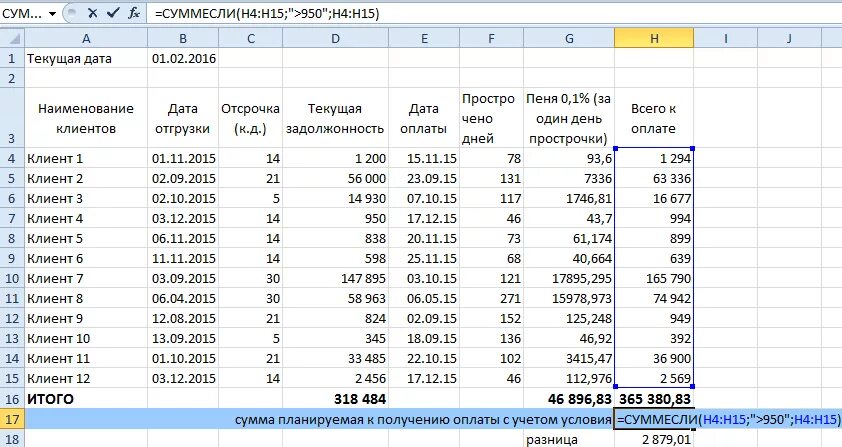Click difference value 2 879,01
Viewport: 842px width, 447px height.
[x=654, y=439]
